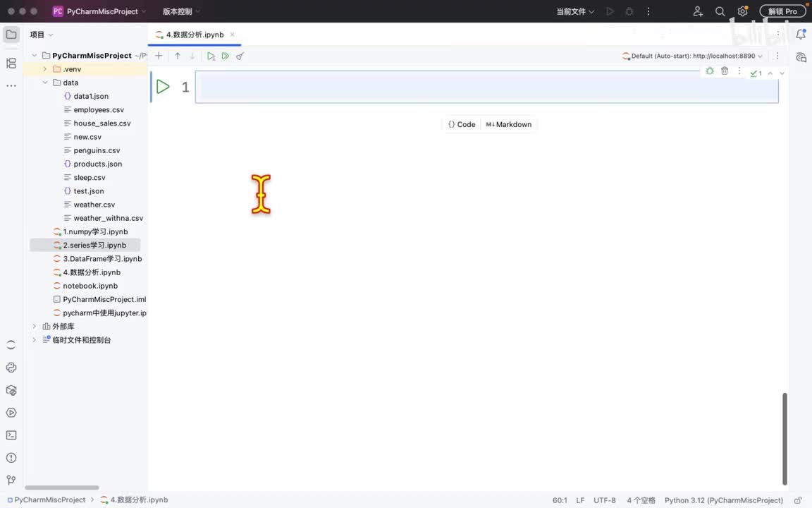The width and height of the screenshot is (812, 508).
Task: Show more tool windows ellipsis in left sidebar
Action: 11,85
